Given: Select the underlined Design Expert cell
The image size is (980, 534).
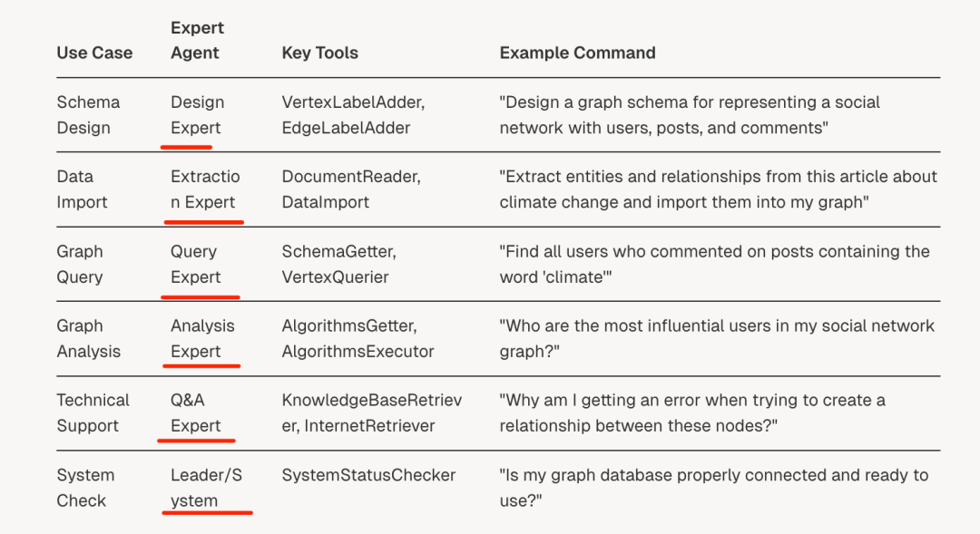Looking at the screenshot, I should click(x=197, y=115).
